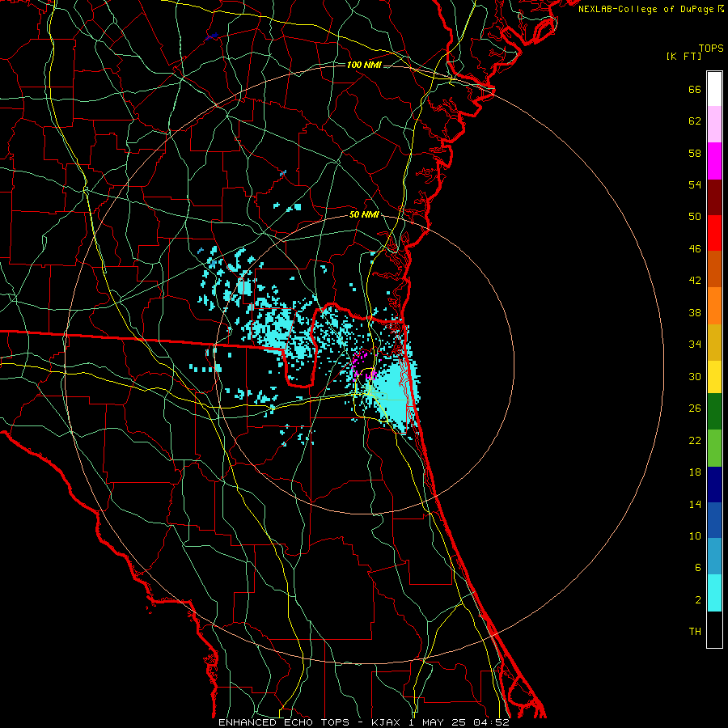Select the bright orange legend segment
Image resolution: width=728 pixels, height=728 pixels.
pyautogui.click(x=714, y=306)
